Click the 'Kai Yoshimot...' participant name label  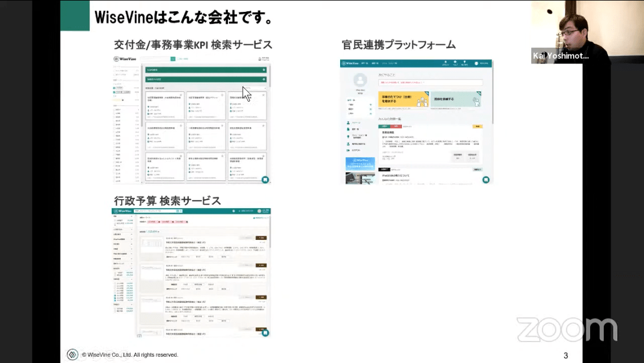(561, 56)
